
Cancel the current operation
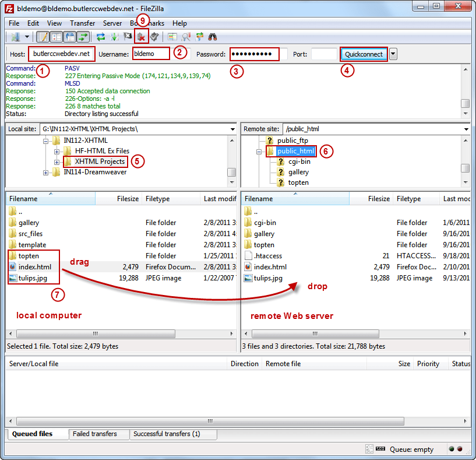pyautogui.click(x=126, y=36)
